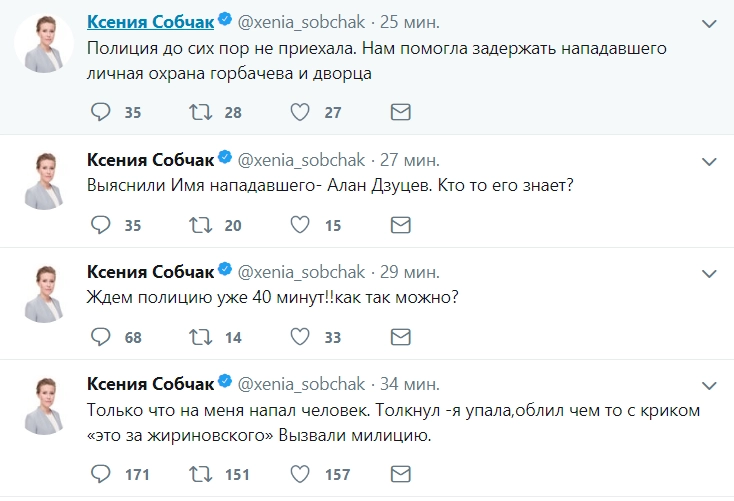Send the first tweet via direct message

pos(399,112)
